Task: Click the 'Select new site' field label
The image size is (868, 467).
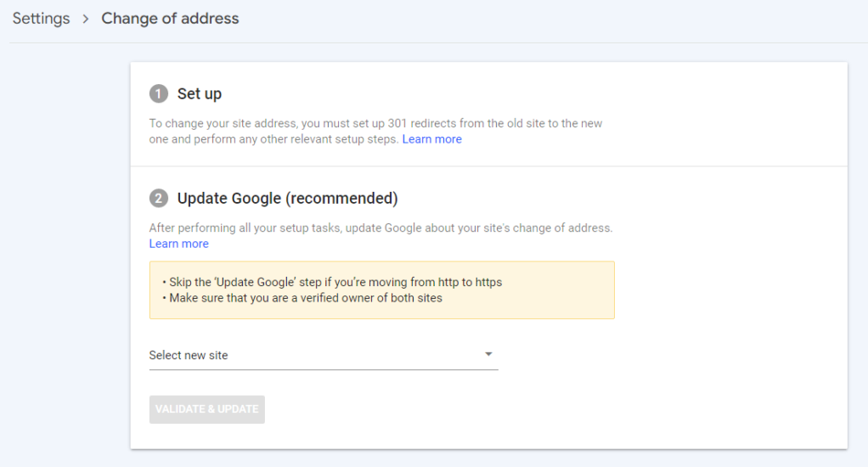Action: tap(189, 355)
